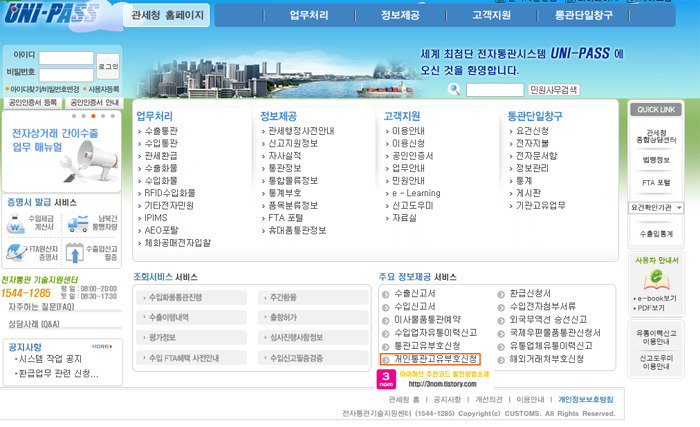
Task: Open the 남북간 통행차량 truck icon
Action: point(78,223)
